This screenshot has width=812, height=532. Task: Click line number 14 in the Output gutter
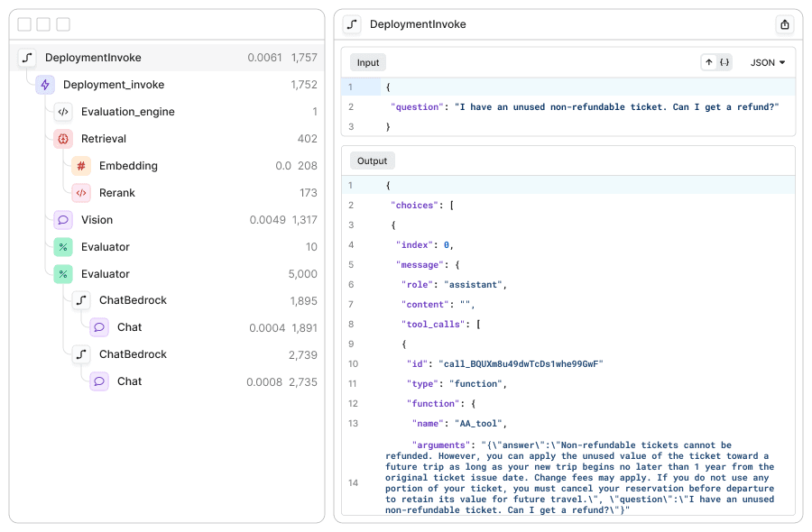tap(353, 482)
